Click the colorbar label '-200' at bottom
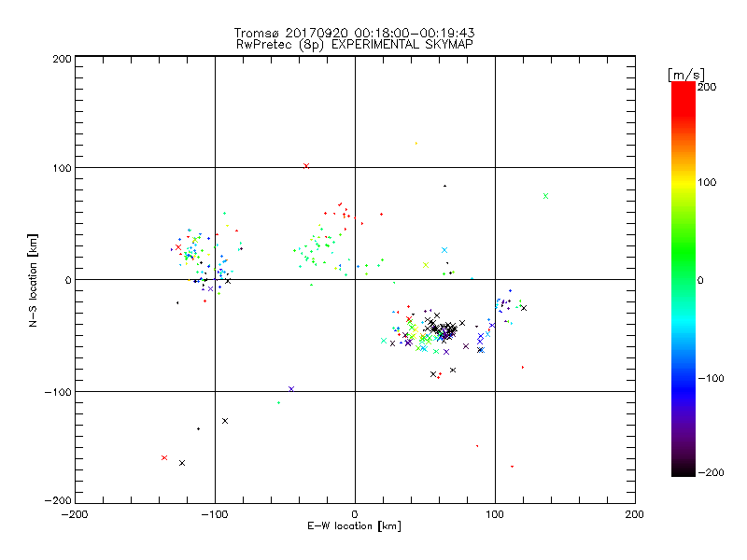Screen dimensions: 747x560 pos(711,472)
